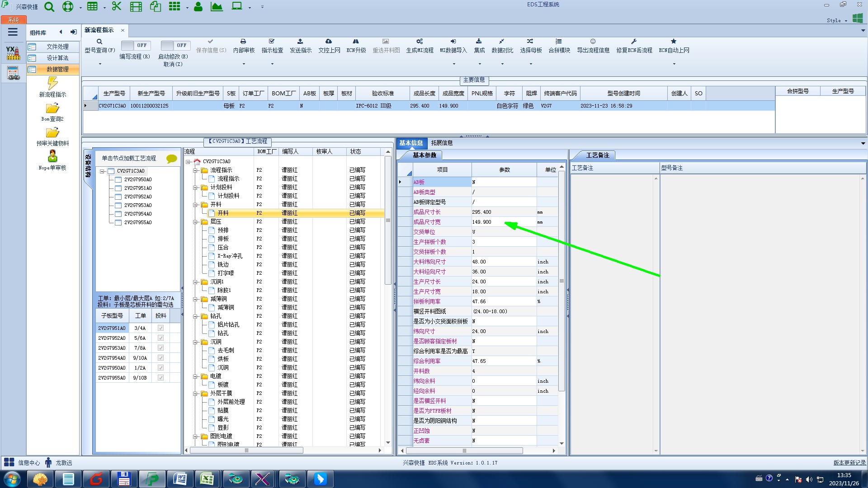Open the 版本更新记录 link
The width and height of the screenshot is (868, 488).
pos(849,463)
